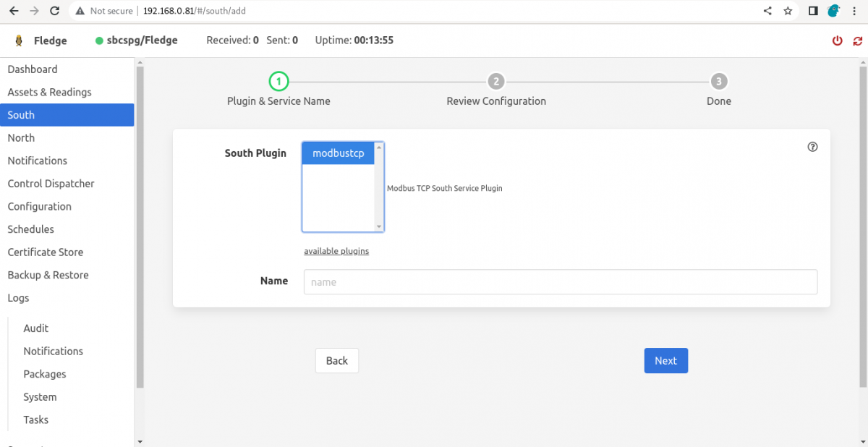Viewport: 868px width, 447px height.
Task: Open Dashboard in sidebar
Action: coord(33,69)
